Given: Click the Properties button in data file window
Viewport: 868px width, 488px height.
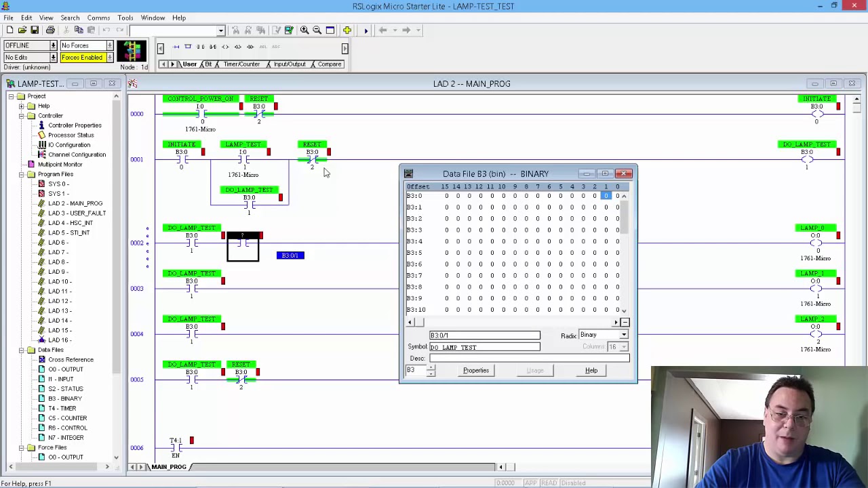Looking at the screenshot, I should pyautogui.click(x=475, y=371).
